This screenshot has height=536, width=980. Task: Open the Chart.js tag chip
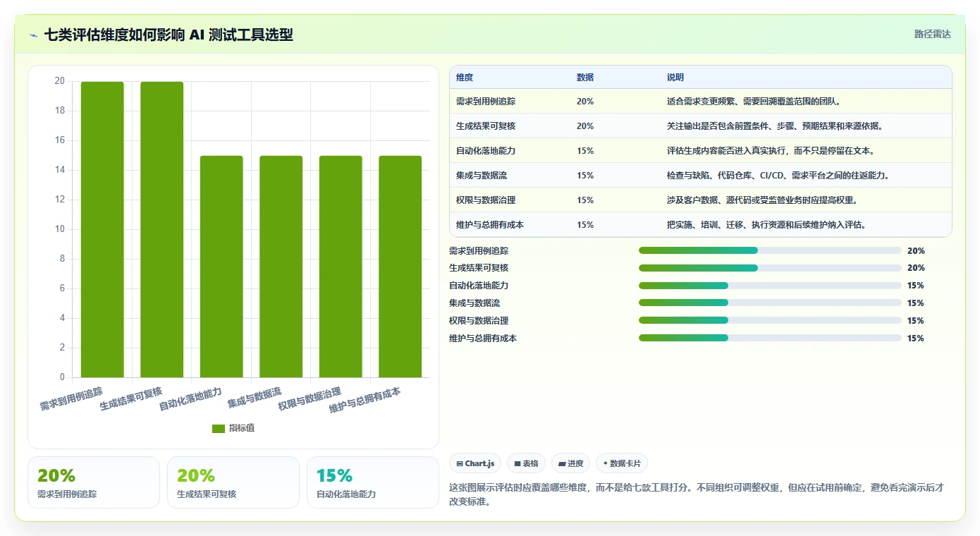[476, 463]
